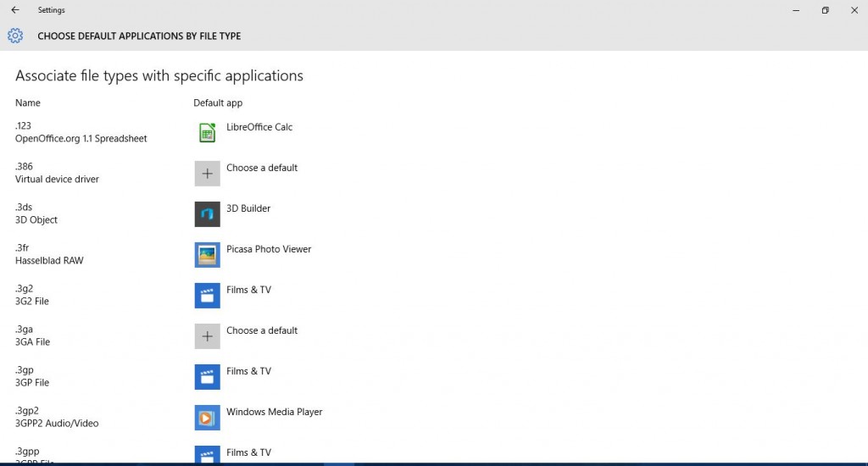
Task: Select 'Choose a default' for Virtual device driver
Action: 262,168
